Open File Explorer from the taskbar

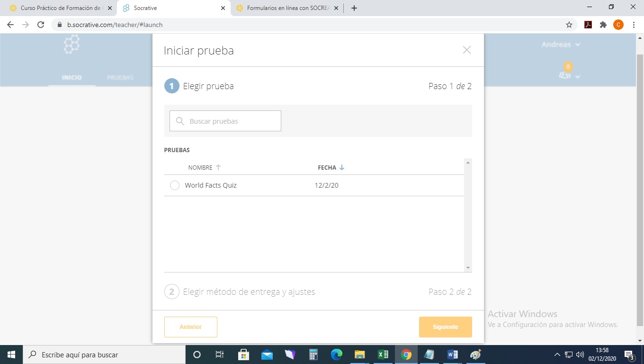click(359, 355)
